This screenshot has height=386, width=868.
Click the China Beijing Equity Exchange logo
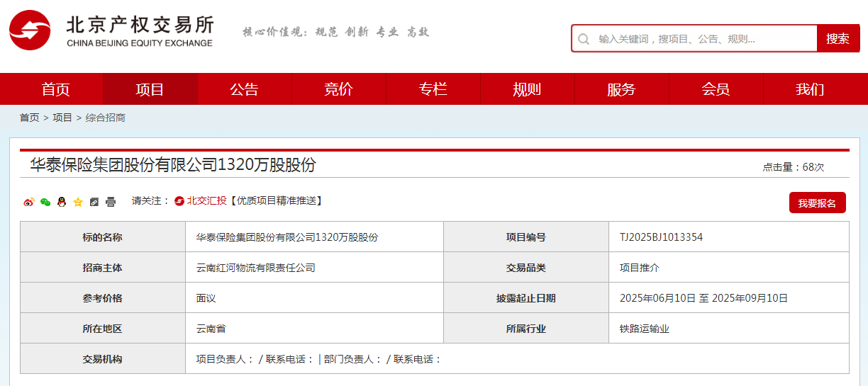(x=111, y=33)
